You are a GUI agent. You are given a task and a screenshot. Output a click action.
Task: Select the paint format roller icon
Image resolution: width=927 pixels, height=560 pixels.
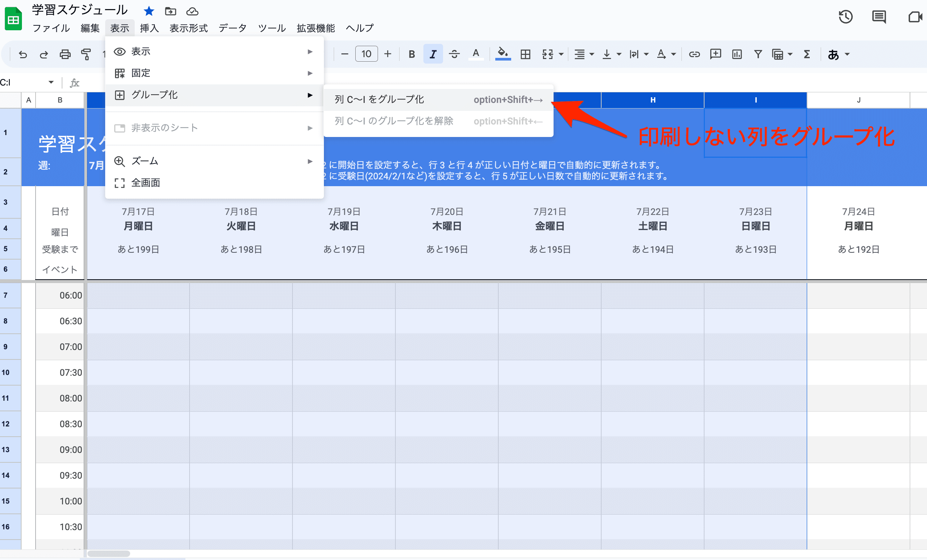(86, 54)
